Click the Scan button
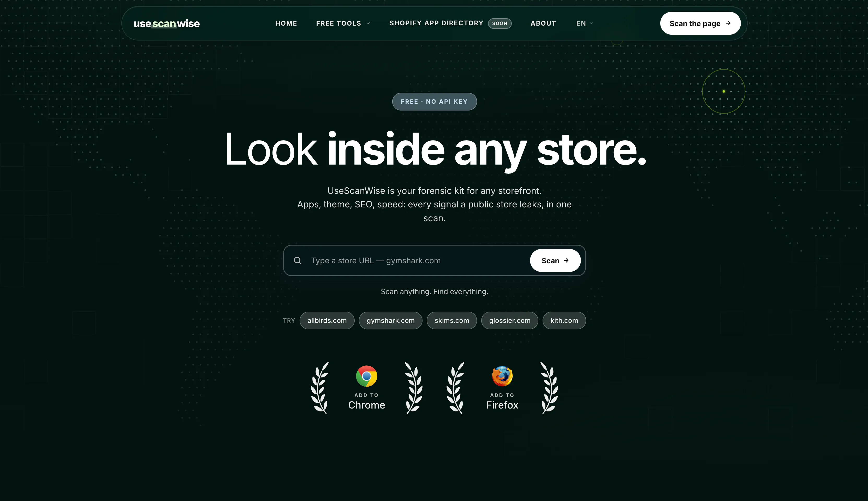This screenshot has height=501, width=868. (555, 260)
